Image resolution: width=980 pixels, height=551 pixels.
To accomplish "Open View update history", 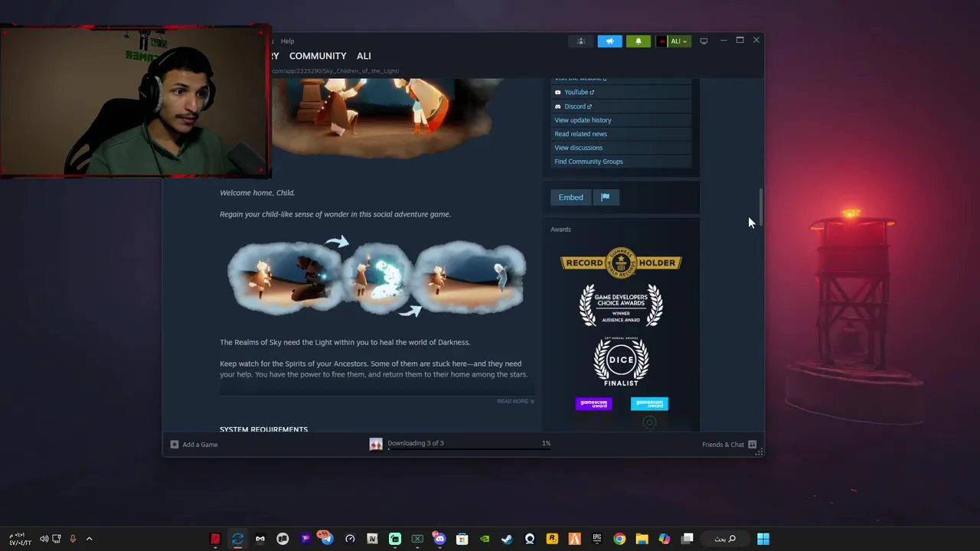I will [583, 120].
